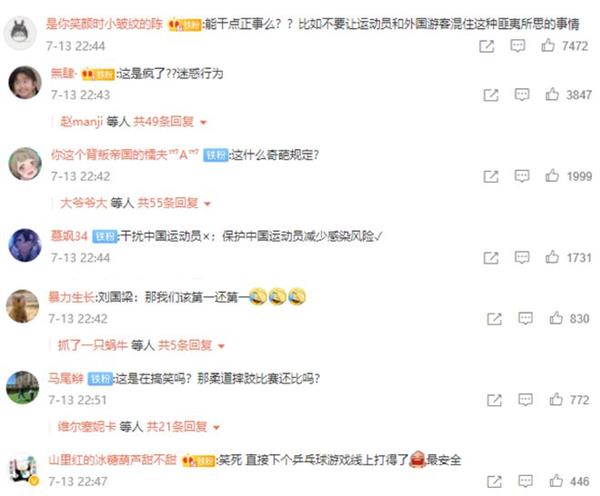Viewport: 600px width, 496px height.
Task: Open 大爷爷大 user profile link
Action: point(83,203)
